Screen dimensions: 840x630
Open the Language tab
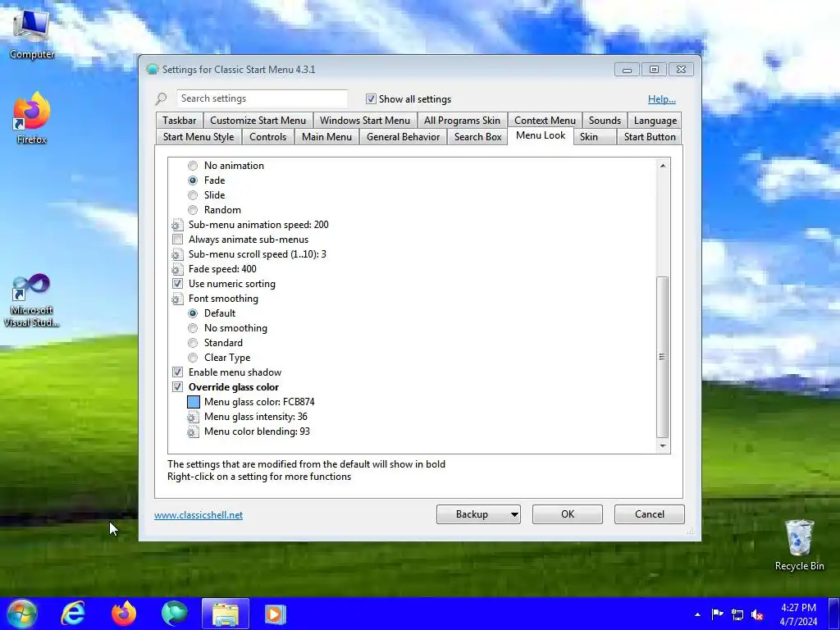[x=655, y=121]
